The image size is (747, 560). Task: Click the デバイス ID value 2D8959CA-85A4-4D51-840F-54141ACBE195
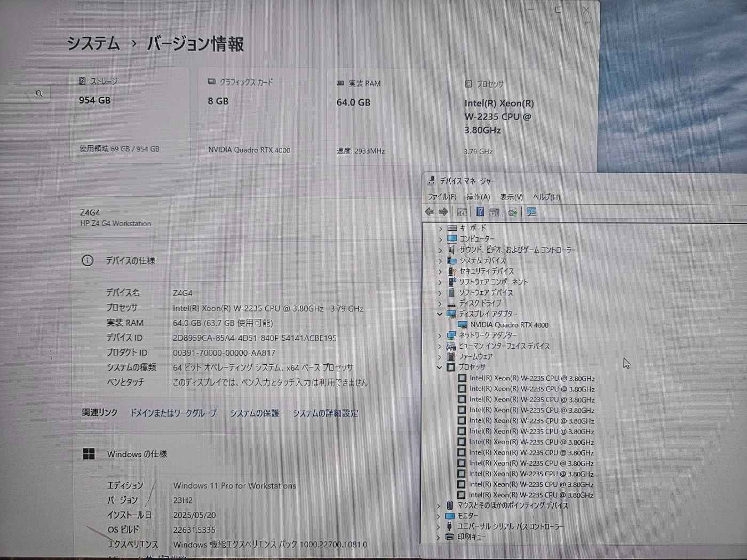[x=255, y=338]
